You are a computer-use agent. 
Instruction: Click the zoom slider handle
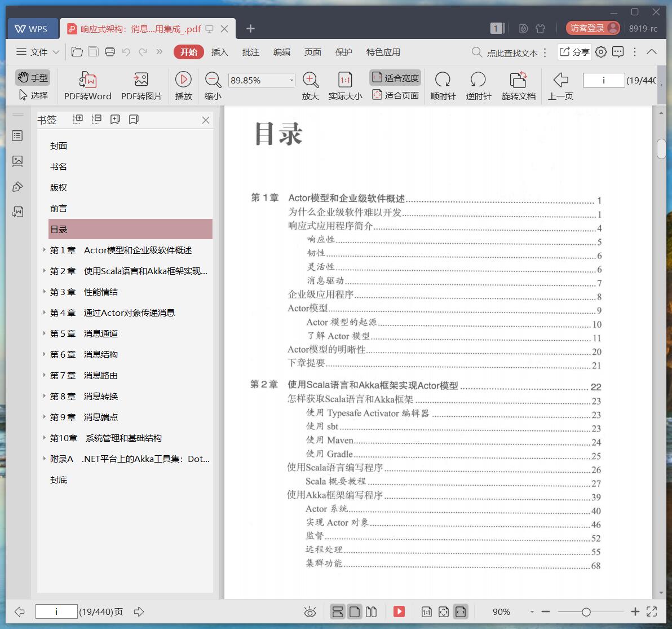[586, 612]
